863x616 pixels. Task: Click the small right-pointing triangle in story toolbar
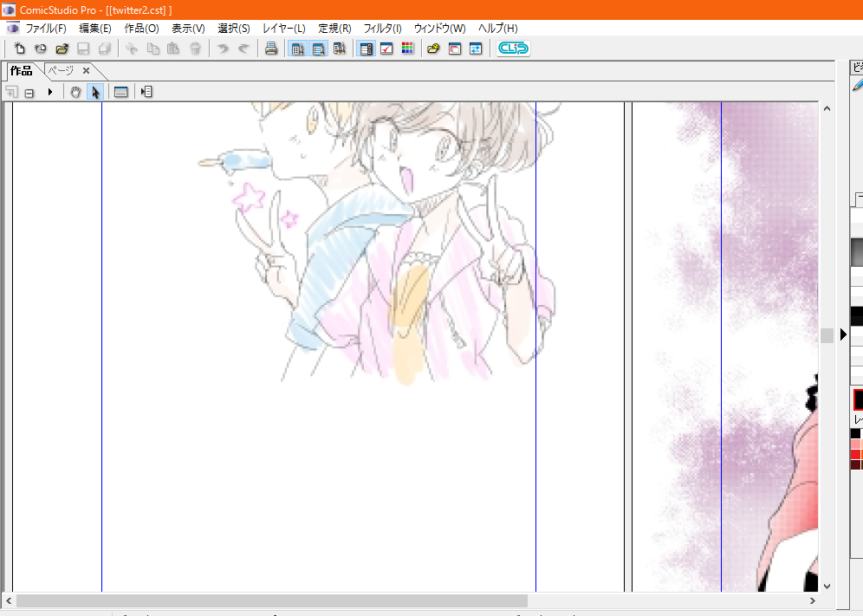[x=50, y=92]
